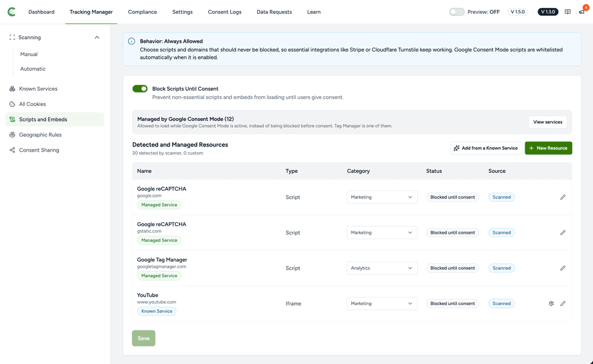Viewport: 593px width, 364px height.
Task: Click the View services button
Action: coord(548,122)
